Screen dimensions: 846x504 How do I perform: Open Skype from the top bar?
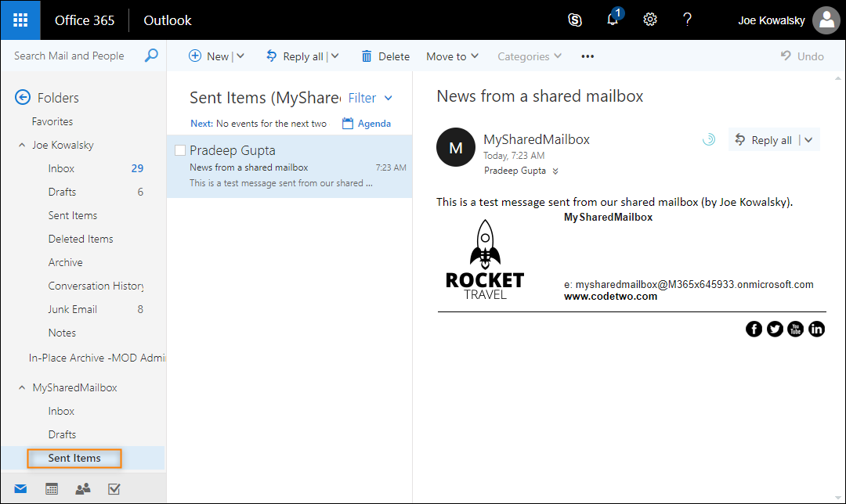click(575, 20)
